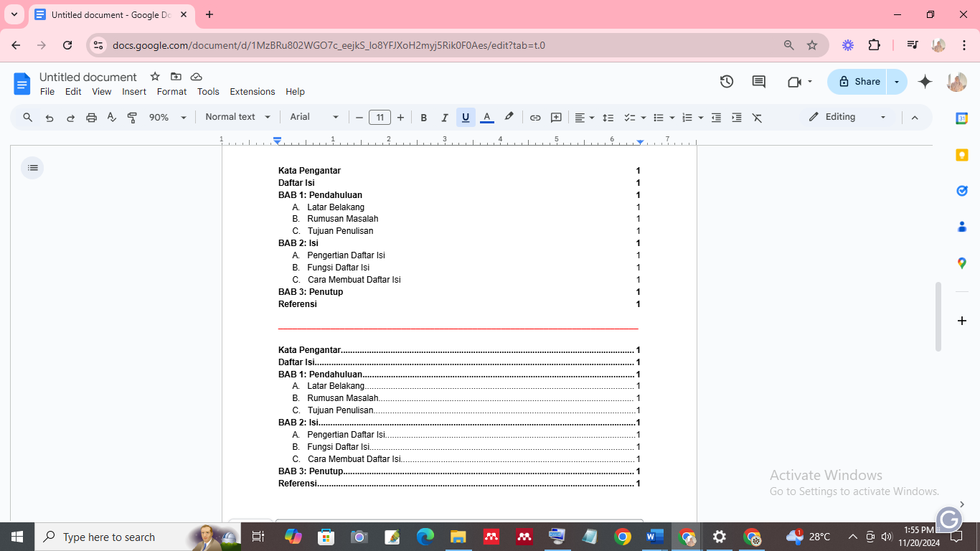The image size is (980, 551).
Task: Open the Format menu
Action: click(x=171, y=92)
